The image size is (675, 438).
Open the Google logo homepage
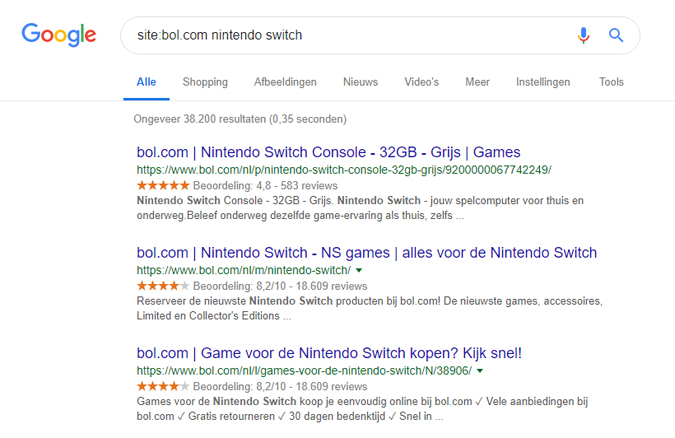[59, 34]
